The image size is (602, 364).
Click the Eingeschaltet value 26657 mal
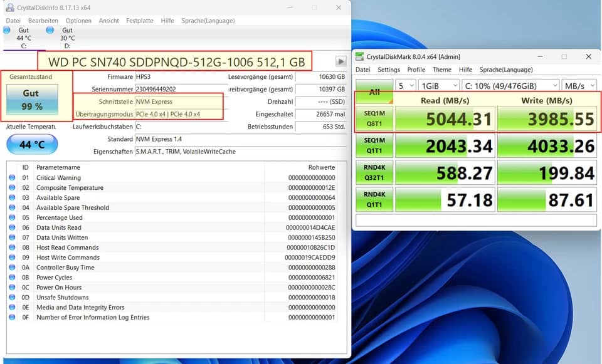click(x=321, y=114)
